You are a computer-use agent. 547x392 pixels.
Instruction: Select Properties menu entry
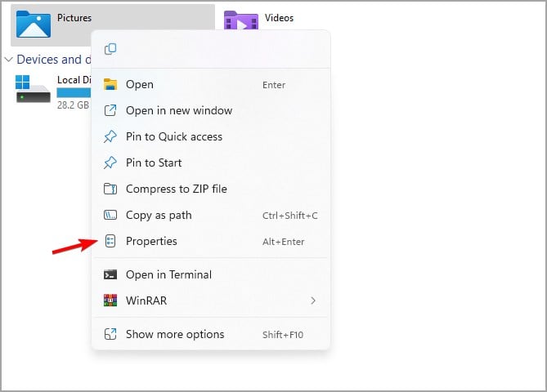pyautogui.click(x=151, y=241)
